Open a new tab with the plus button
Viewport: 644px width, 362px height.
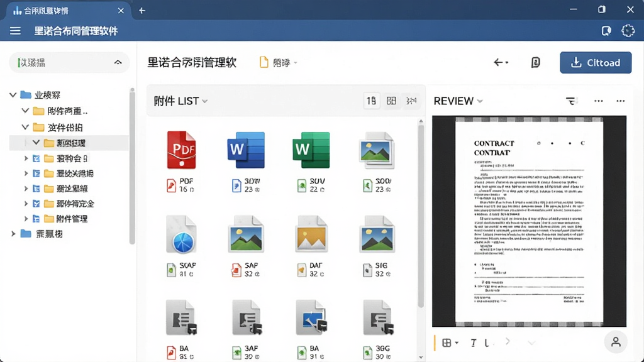142,11
